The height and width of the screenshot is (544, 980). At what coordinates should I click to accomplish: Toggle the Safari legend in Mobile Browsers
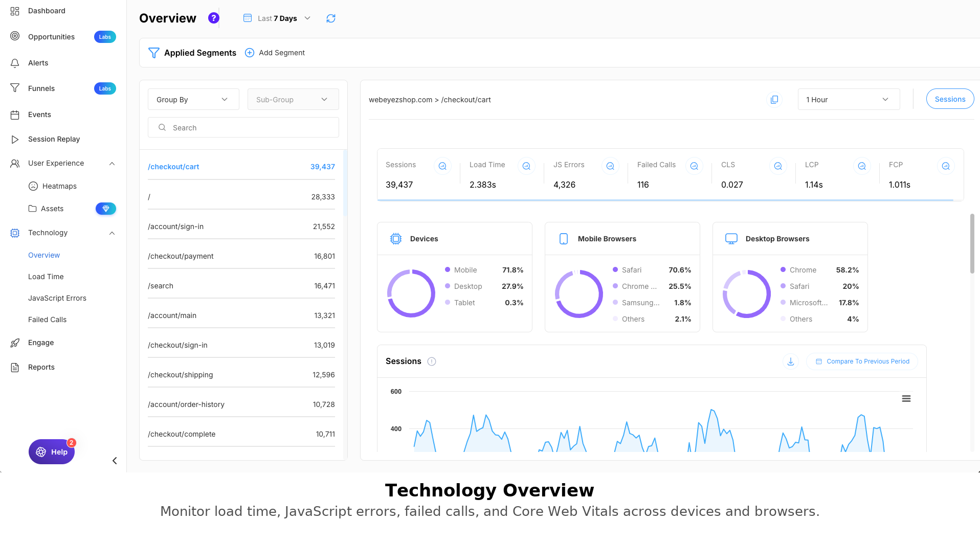631,270
